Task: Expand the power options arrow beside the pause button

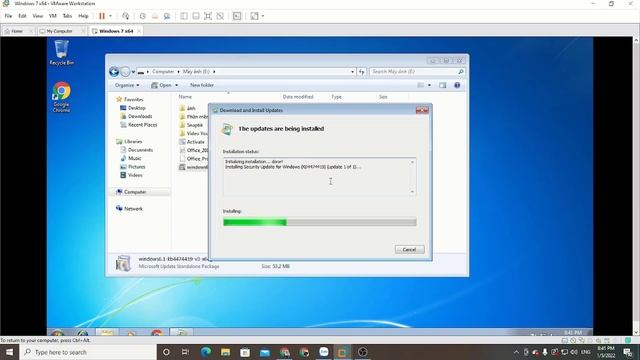Action: (x=110, y=16)
